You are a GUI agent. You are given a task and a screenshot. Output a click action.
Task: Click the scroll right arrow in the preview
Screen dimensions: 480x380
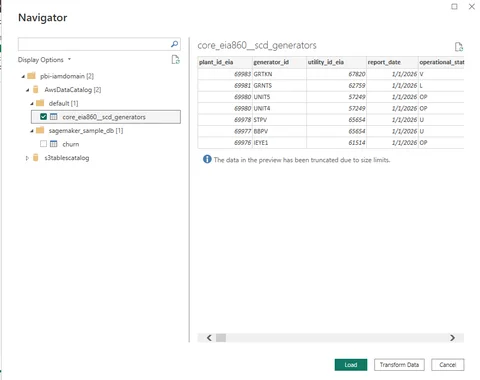[452, 338]
